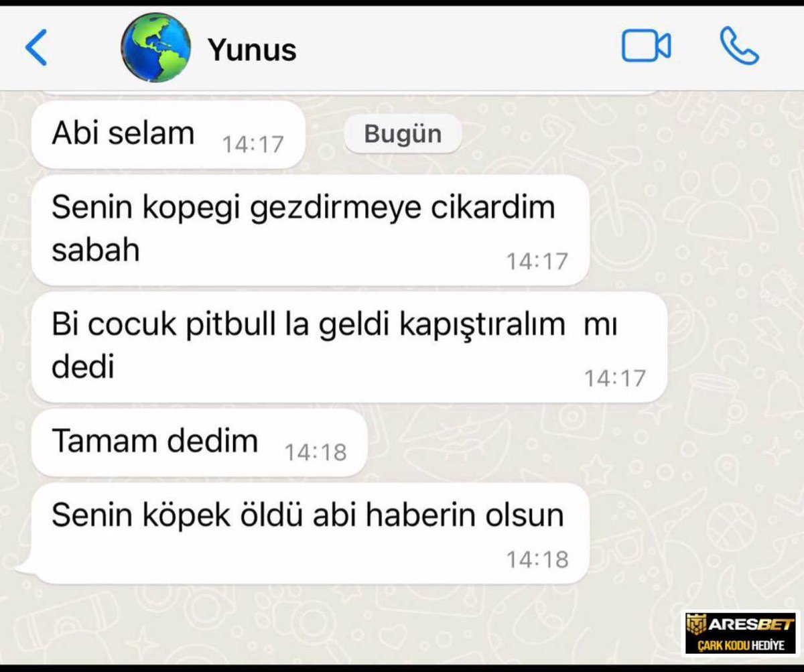Select the "Abi selam" message bubble
Image resolution: width=804 pixels, height=672 pixels.
coord(169,135)
